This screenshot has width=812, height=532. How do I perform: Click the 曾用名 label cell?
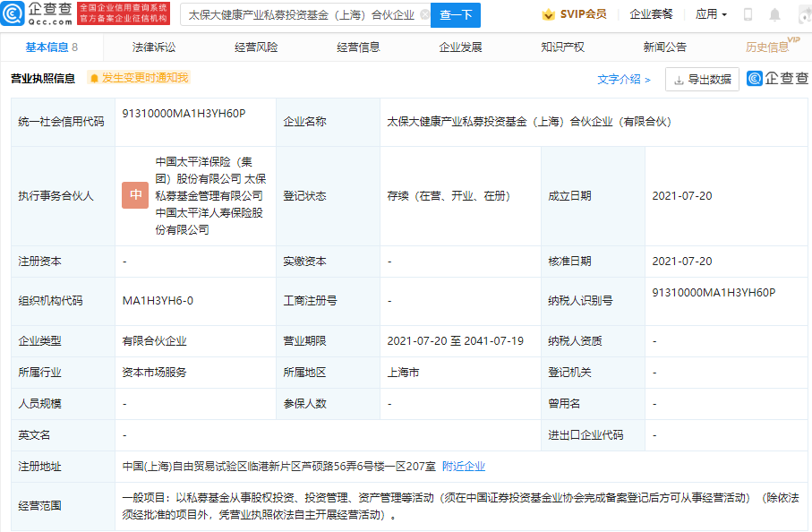coord(593,404)
